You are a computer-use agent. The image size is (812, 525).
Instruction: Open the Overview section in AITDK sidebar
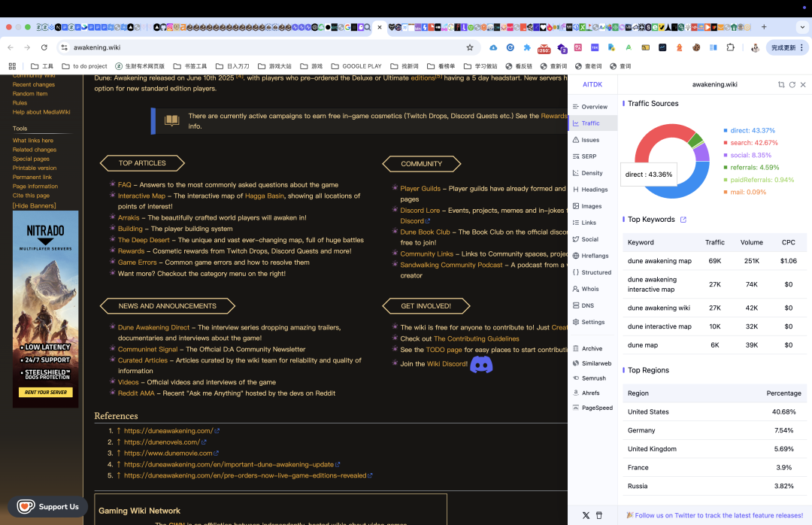590,107
